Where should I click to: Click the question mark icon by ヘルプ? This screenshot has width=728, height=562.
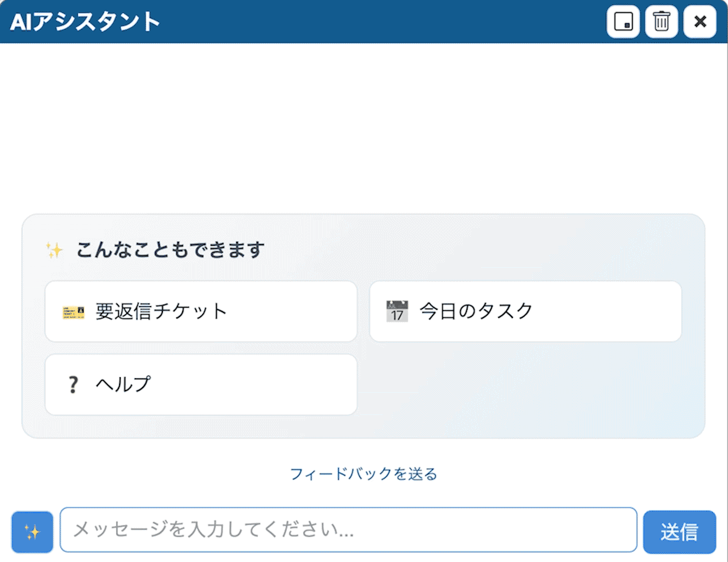(73, 385)
